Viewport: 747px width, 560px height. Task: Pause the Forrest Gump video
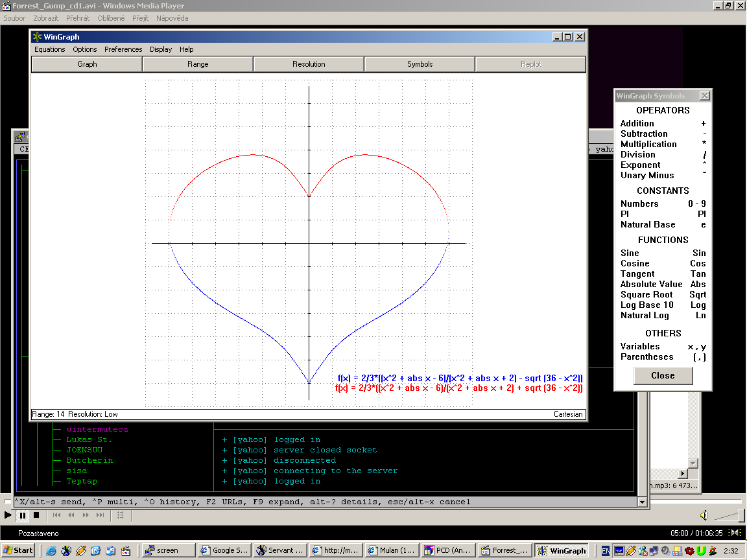23,515
